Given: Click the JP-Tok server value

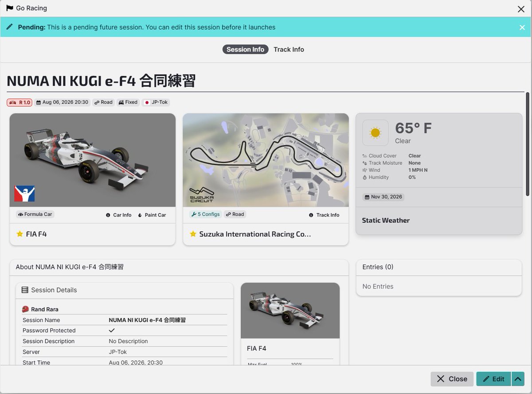Looking at the screenshot, I should coord(118,352).
